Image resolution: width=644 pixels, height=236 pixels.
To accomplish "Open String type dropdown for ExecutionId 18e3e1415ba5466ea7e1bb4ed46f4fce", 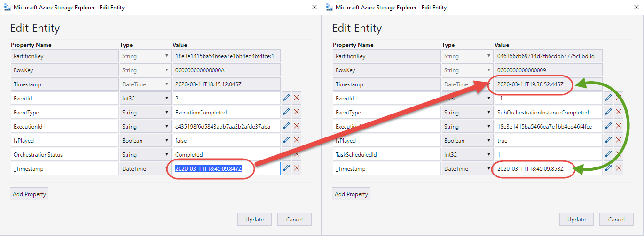I will [x=467, y=126].
